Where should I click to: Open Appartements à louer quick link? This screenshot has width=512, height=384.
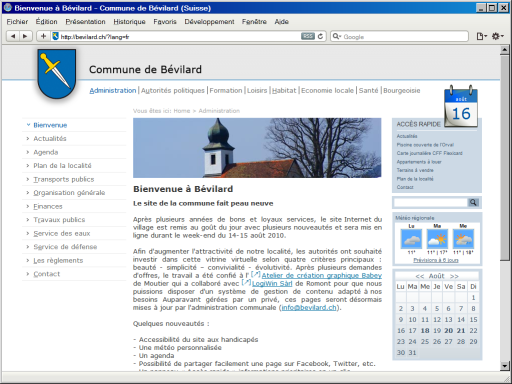tap(419, 162)
